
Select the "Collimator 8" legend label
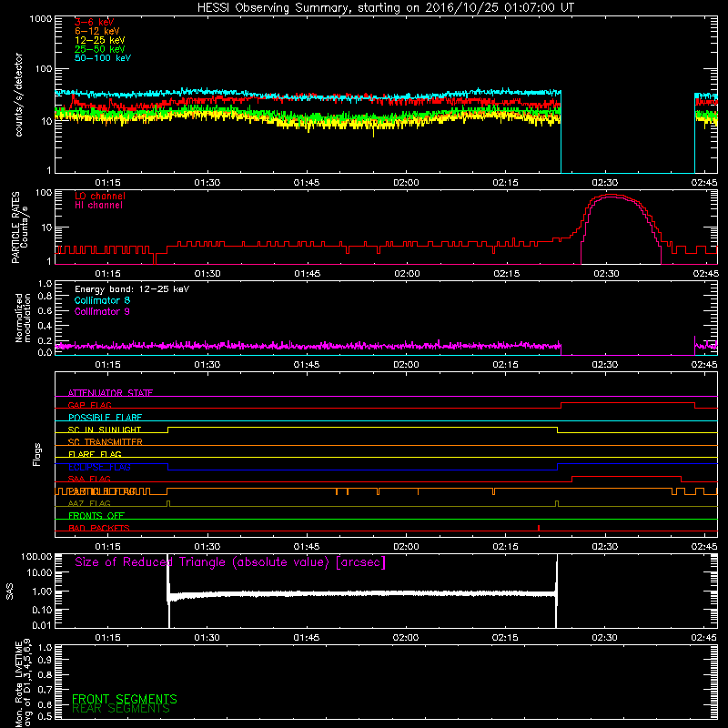point(102,300)
